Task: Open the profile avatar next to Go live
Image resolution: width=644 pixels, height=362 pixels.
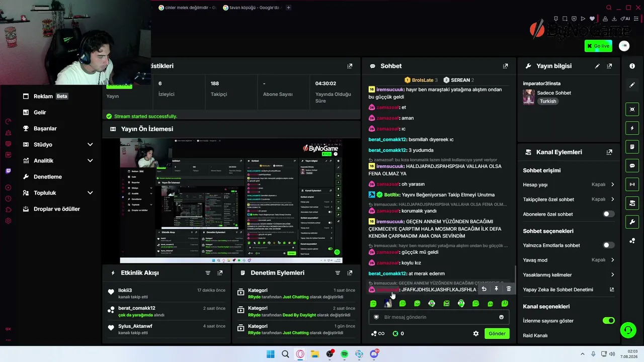Action: [624, 46]
